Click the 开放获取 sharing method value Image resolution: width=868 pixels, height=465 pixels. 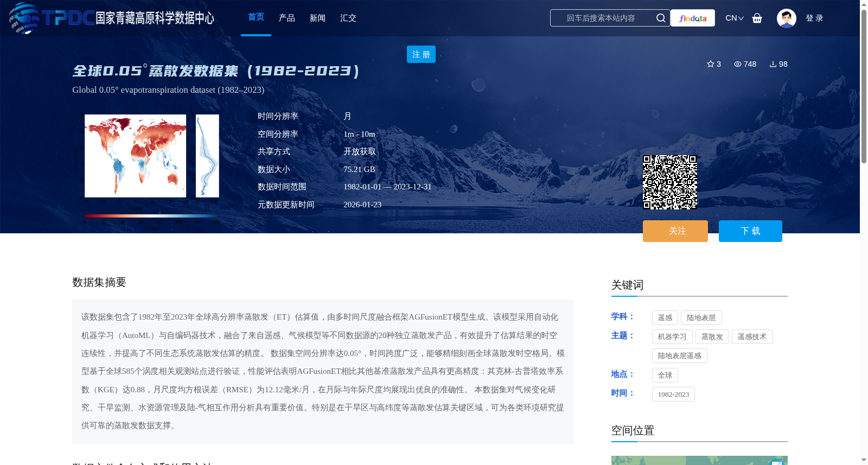[360, 151]
